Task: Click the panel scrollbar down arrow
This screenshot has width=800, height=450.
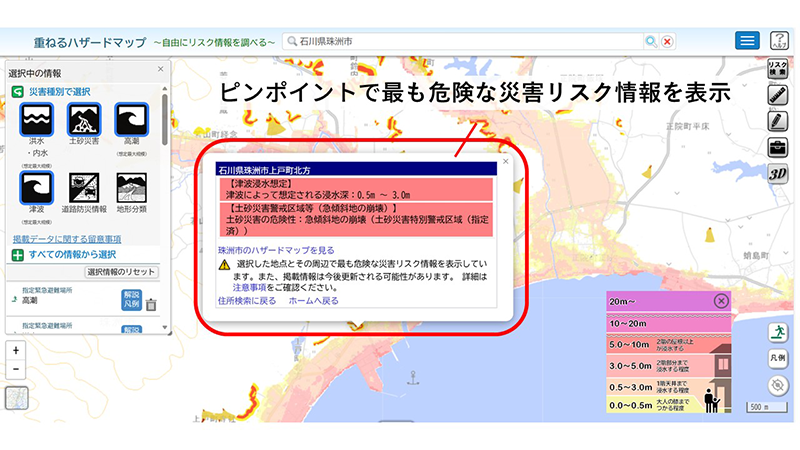Action: [164, 327]
